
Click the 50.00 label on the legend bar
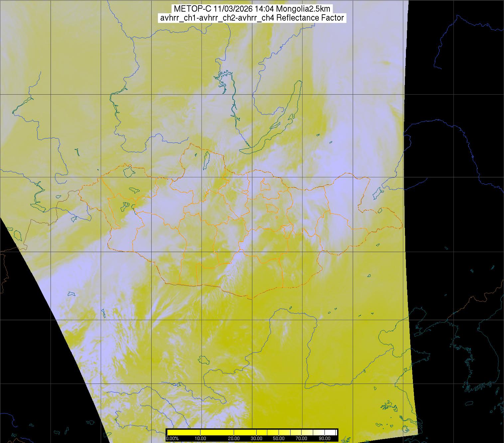click(x=279, y=439)
